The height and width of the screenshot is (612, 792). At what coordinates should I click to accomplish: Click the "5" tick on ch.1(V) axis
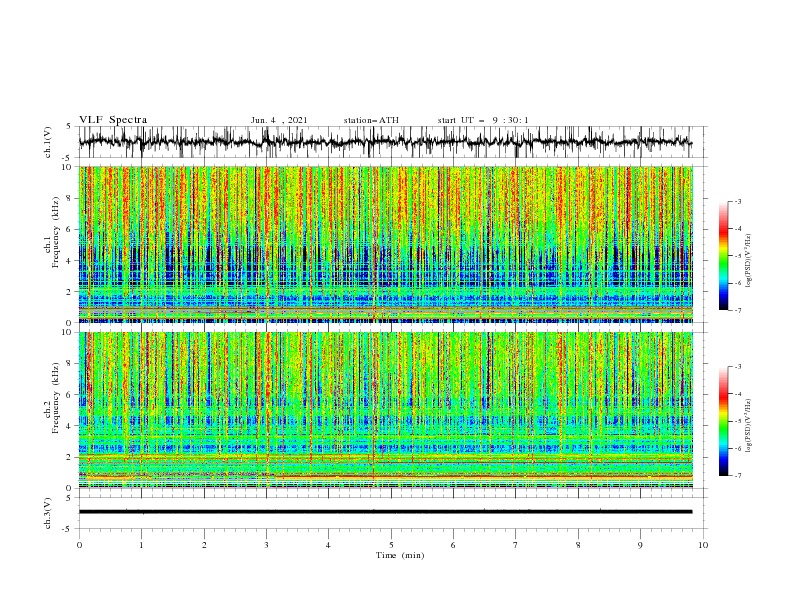[69, 126]
